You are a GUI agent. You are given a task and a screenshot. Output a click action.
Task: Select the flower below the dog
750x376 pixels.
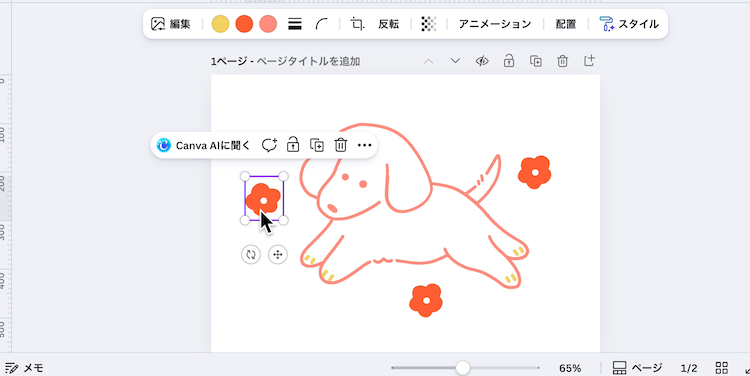pos(426,300)
